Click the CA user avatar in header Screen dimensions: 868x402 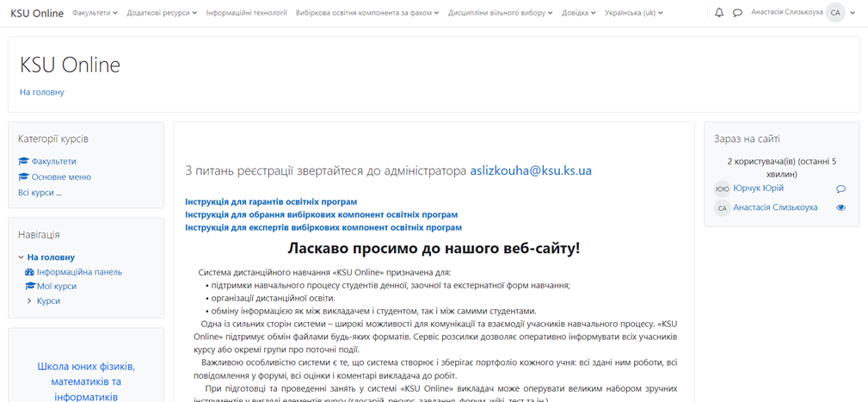click(834, 12)
